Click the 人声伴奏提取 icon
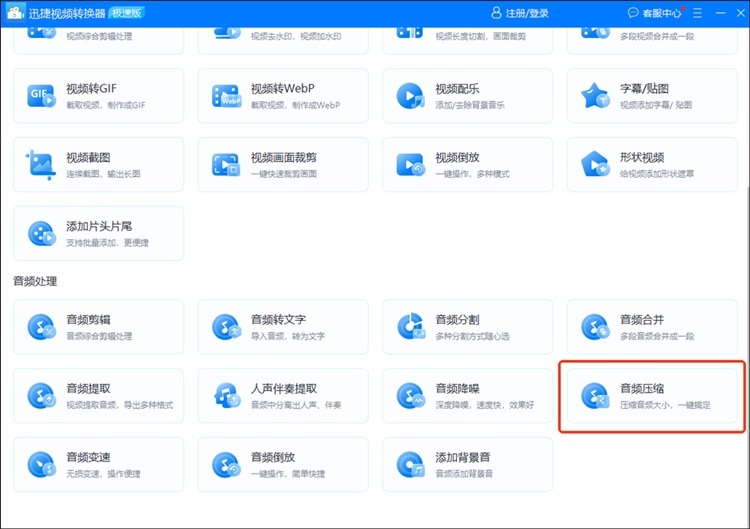This screenshot has height=529, width=750. coord(227,396)
